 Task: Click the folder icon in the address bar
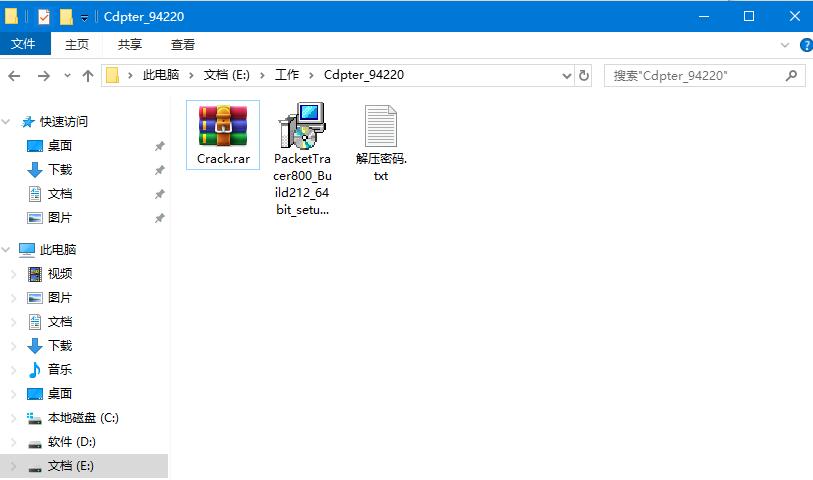pyautogui.click(x=113, y=76)
